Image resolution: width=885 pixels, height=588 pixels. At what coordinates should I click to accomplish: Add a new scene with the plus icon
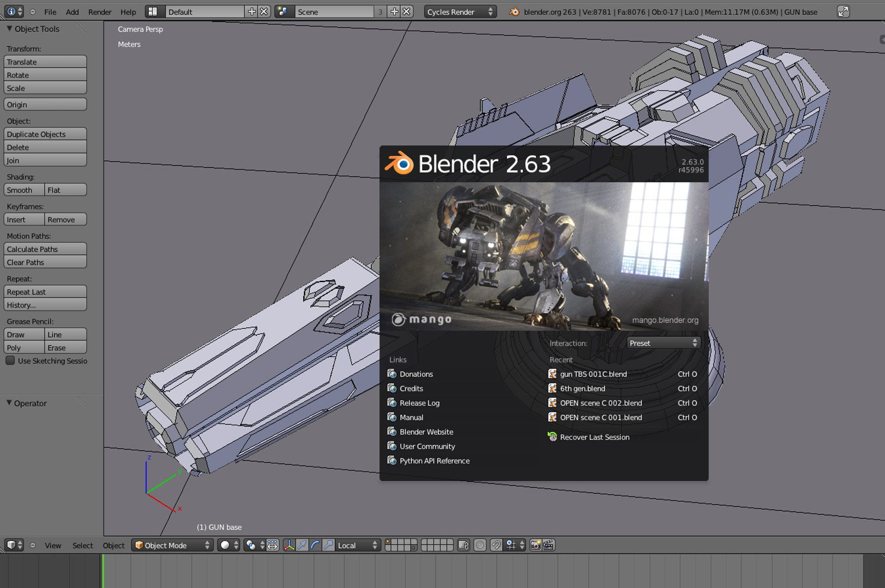pos(394,11)
